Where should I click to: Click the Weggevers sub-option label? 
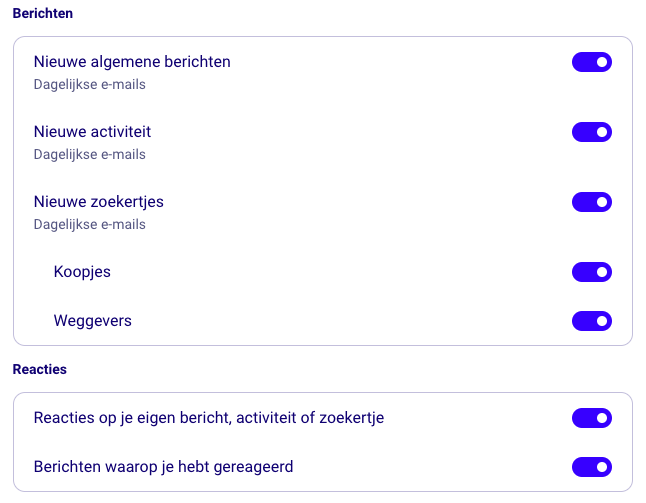pyautogui.click(x=92, y=321)
